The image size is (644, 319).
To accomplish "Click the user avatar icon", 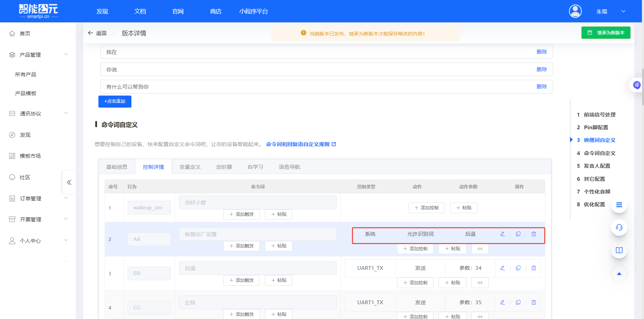I will (x=575, y=11).
